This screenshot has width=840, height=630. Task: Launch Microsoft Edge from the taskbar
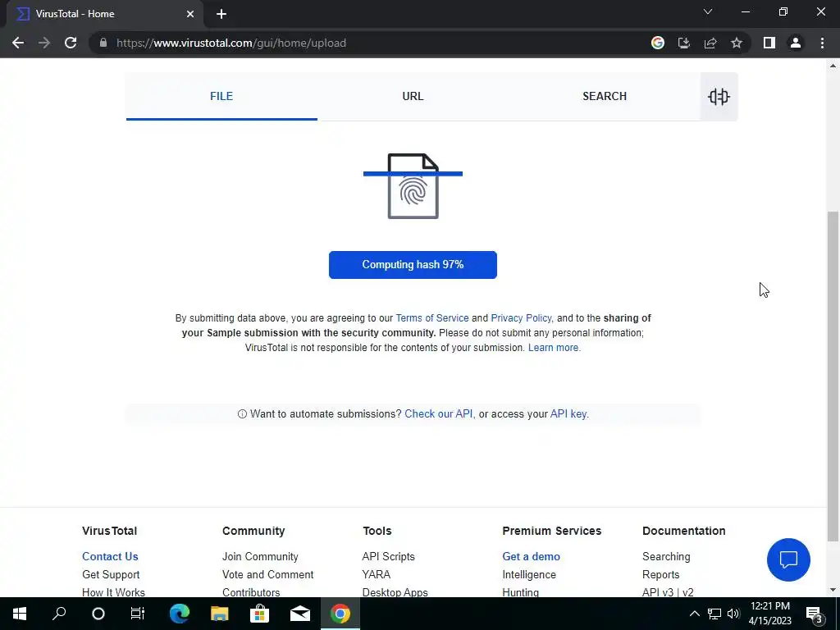point(180,614)
